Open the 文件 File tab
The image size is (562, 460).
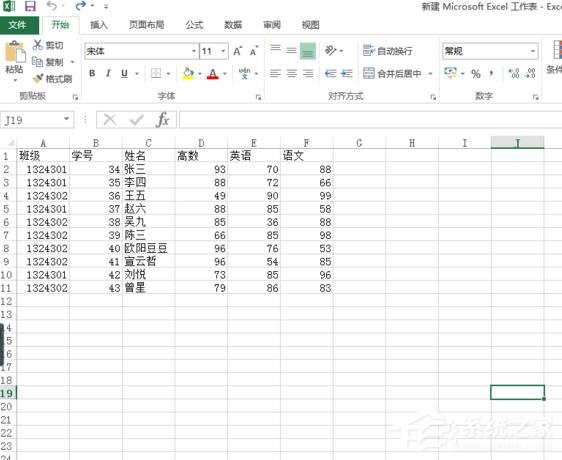[x=18, y=25]
